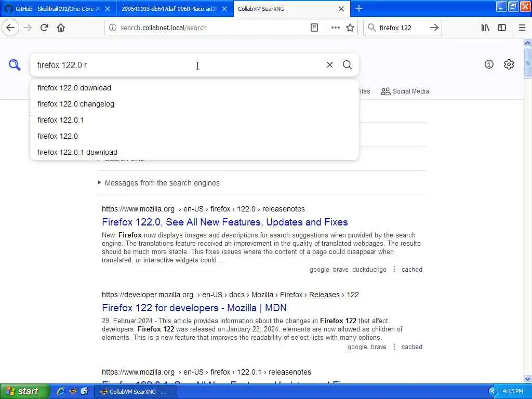532x399 pixels.
Task: Open the Windows Start menu
Action: tap(25, 391)
